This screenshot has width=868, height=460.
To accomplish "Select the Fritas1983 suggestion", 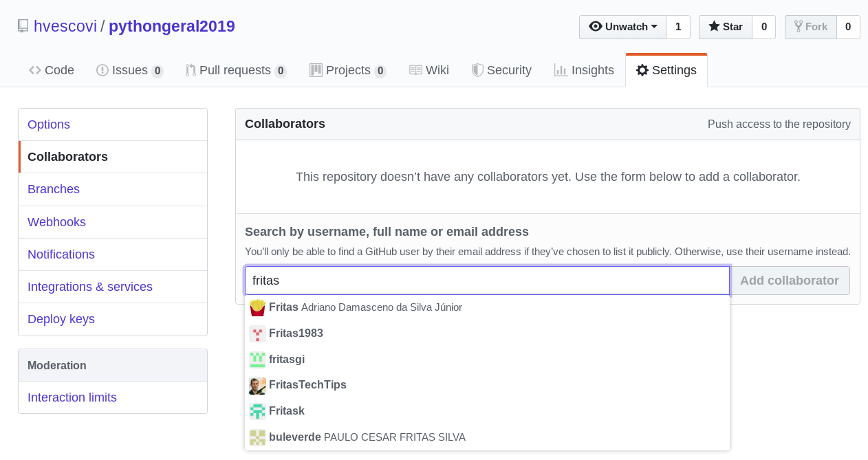I will pos(487,333).
